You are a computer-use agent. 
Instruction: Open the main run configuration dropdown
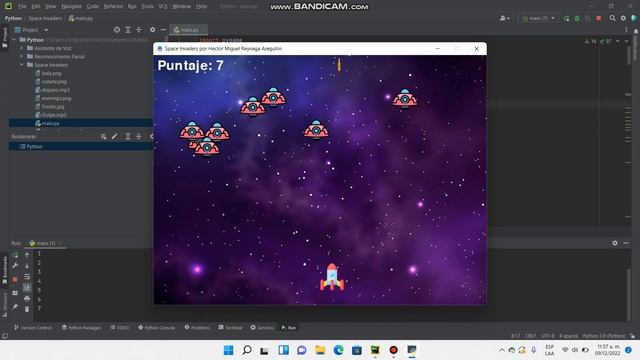point(538,18)
